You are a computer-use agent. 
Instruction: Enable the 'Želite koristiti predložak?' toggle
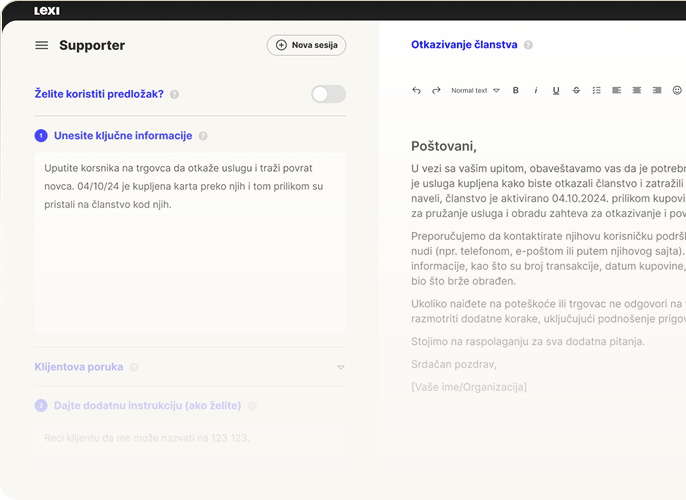coord(328,94)
